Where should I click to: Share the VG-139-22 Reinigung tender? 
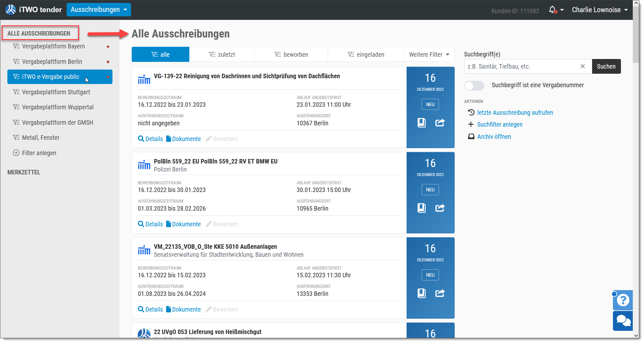440,123
